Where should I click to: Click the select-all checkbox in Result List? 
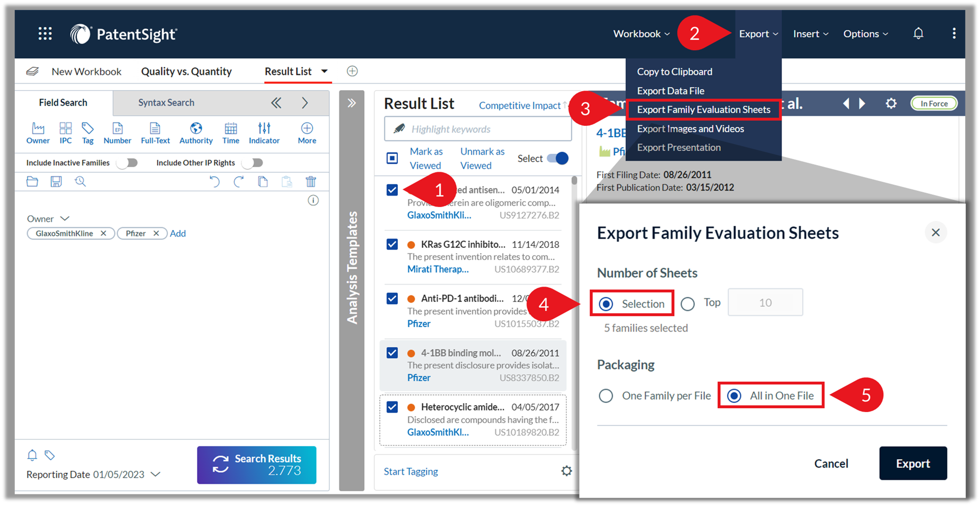point(392,158)
